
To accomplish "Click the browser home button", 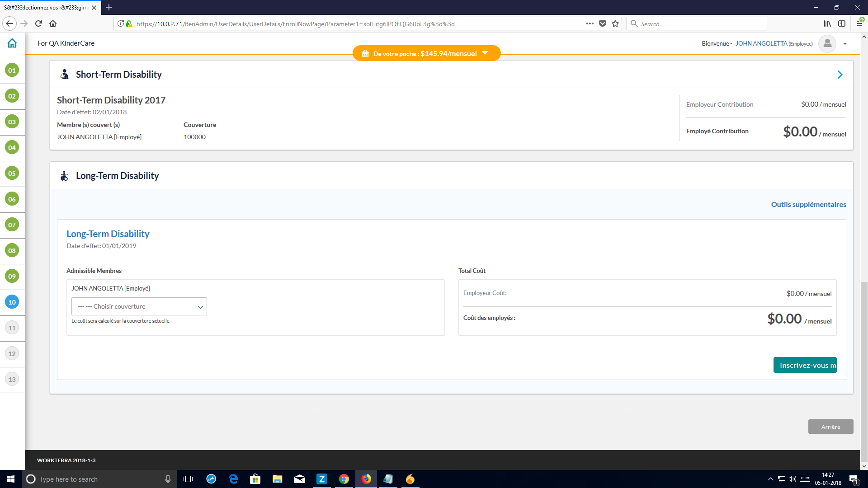I will pos(53,23).
